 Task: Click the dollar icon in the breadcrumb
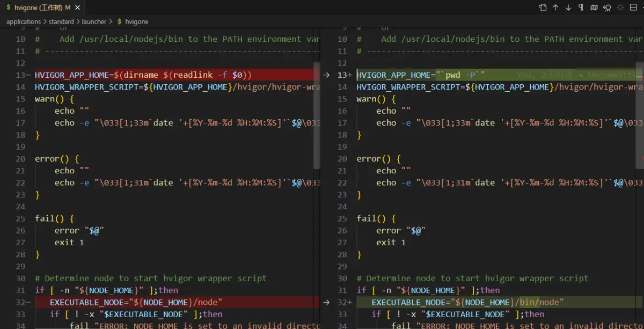click(x=119, y=21)
